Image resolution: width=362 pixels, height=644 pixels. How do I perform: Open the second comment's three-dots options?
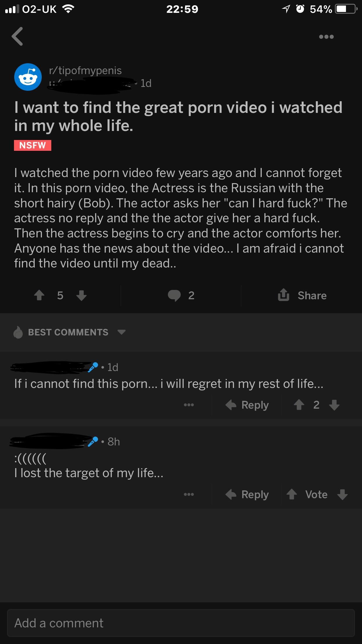[189, 494]
